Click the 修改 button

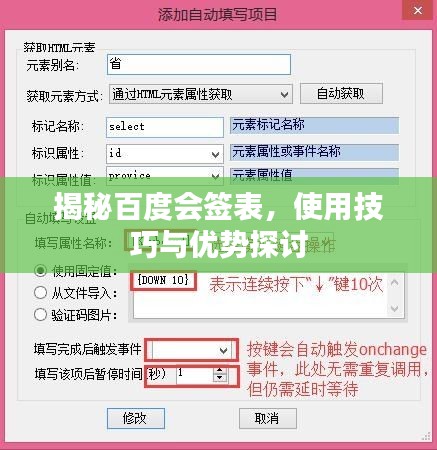pyautogui.click(x=136, y=418)
